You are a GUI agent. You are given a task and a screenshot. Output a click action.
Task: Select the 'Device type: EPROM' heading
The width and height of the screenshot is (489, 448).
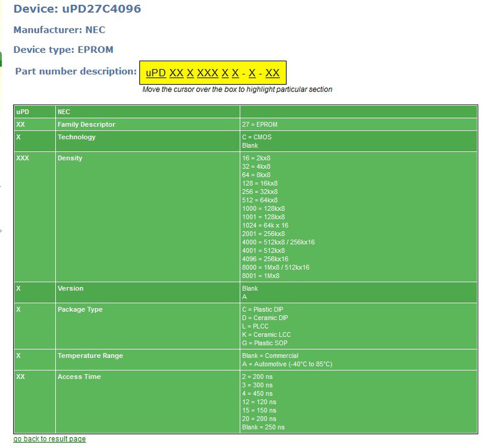tap(63, 49)
